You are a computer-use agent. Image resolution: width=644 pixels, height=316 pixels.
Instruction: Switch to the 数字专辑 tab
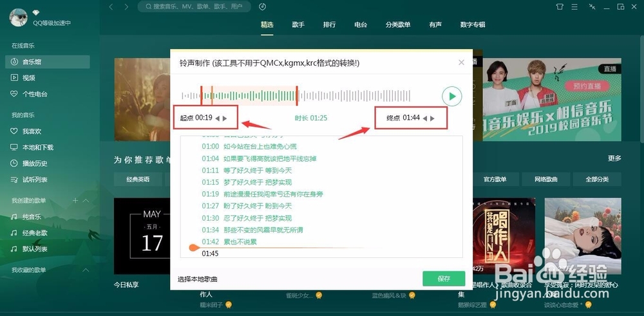[473, 24]
